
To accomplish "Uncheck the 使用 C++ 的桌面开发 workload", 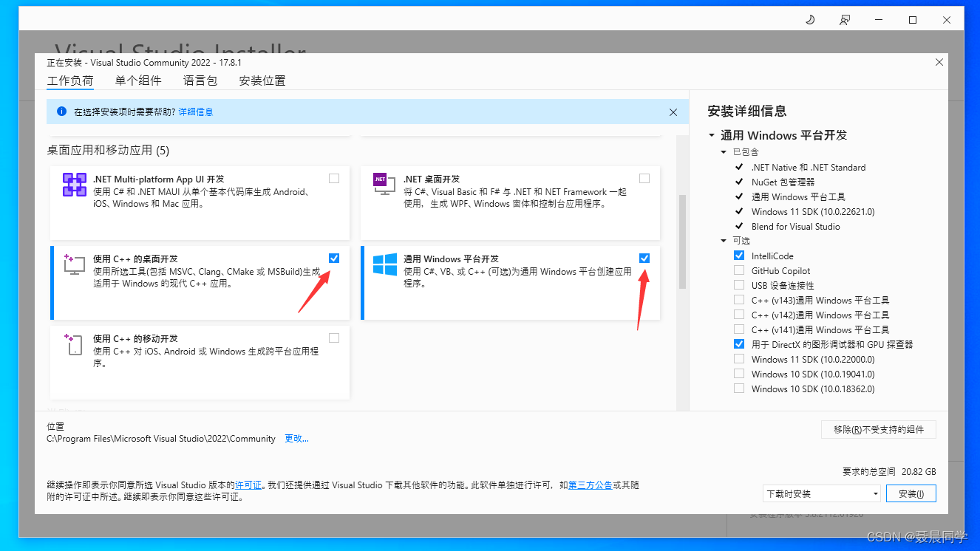I will pos(333,258).
